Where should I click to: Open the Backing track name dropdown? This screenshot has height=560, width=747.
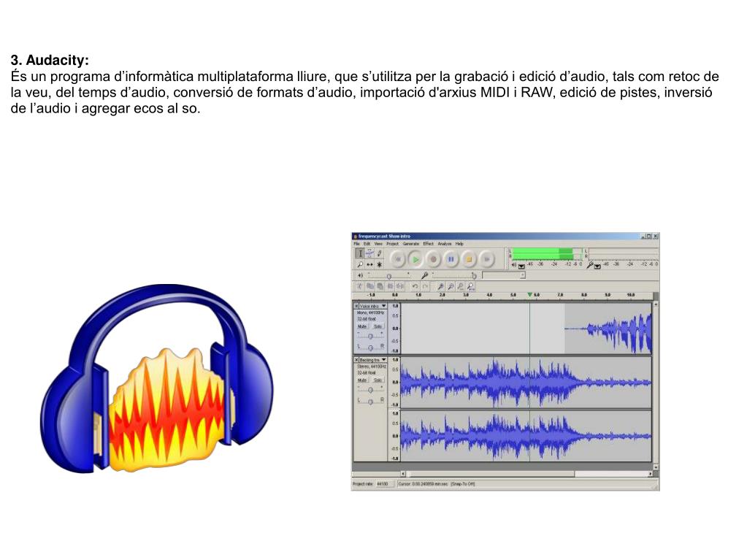coord(383,359)
